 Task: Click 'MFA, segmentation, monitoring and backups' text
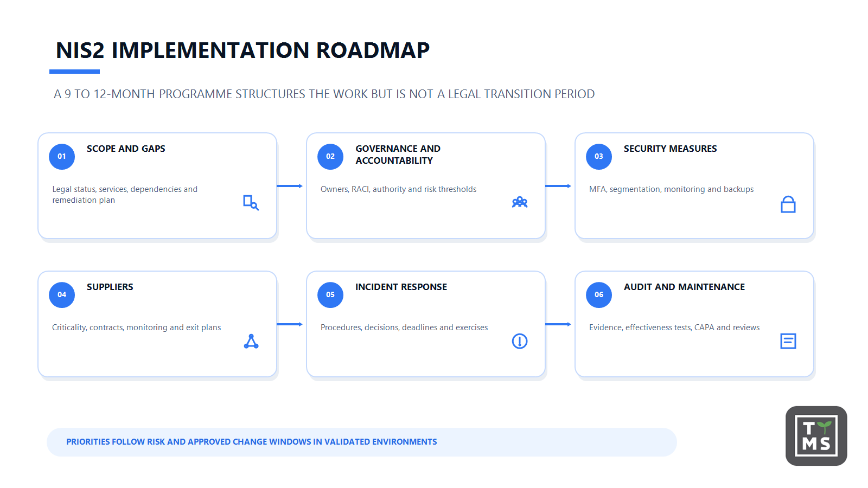click(x=671, y=189)
